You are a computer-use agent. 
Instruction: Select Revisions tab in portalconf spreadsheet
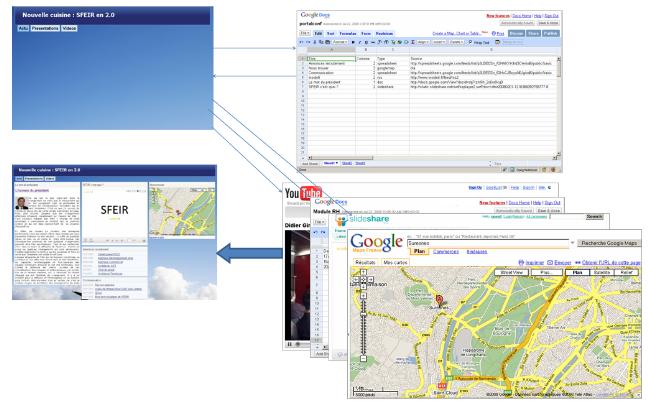tap(384, 33)
